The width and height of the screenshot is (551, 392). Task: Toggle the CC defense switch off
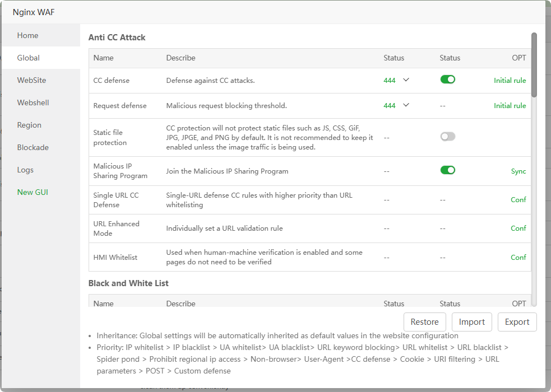[447, 80]
